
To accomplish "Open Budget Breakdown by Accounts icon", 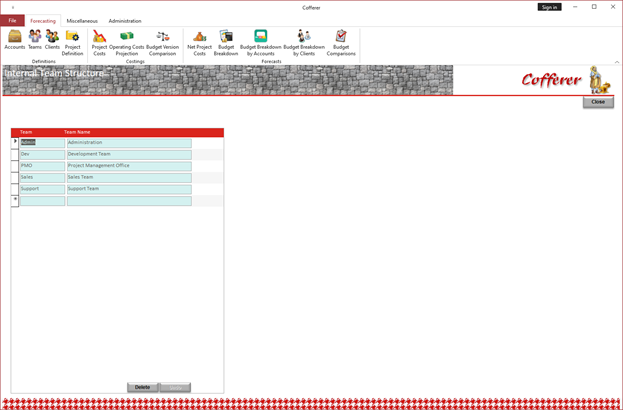I will 261,43.
